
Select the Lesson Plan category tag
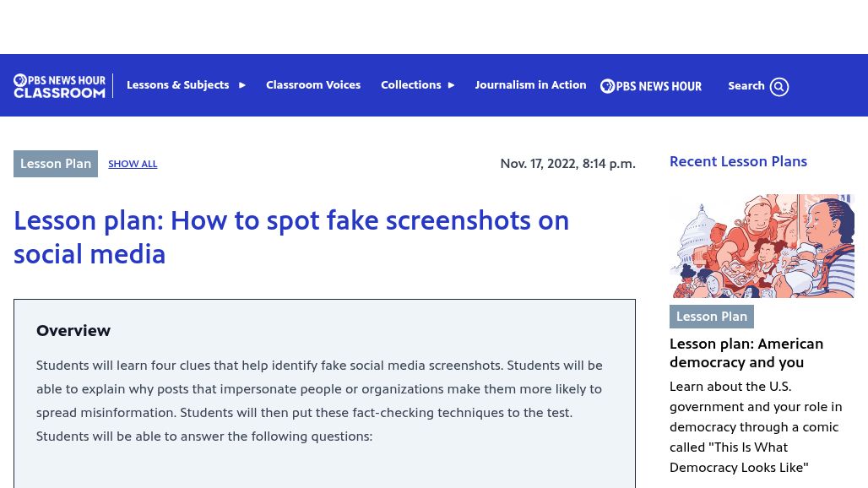56,164
